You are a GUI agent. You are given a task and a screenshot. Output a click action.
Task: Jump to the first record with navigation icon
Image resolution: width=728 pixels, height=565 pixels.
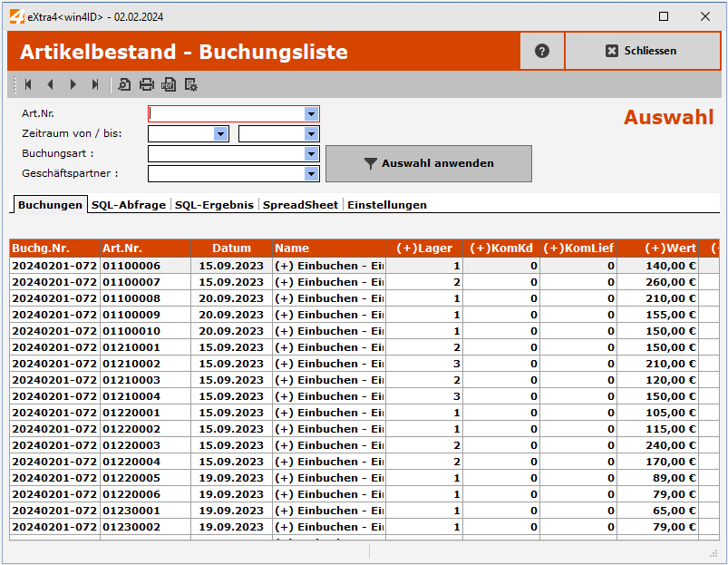27,84
